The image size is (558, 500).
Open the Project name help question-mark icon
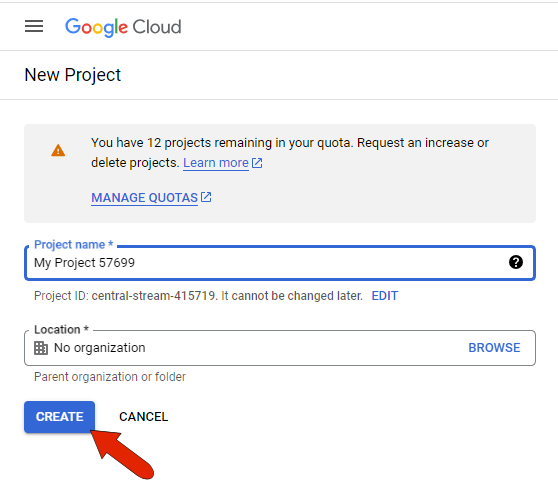(x=516, y=262)
